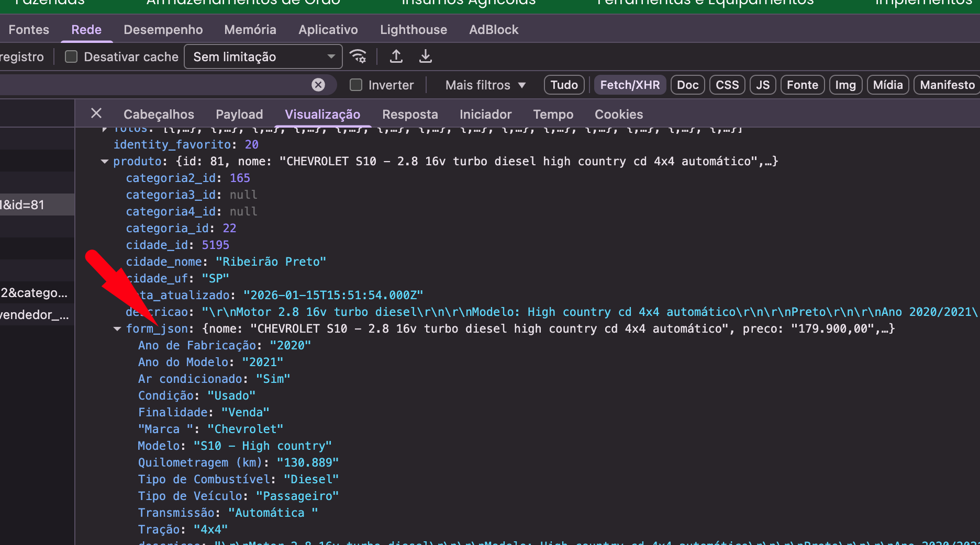Open the Cookies tab

[x=618, y=115]
